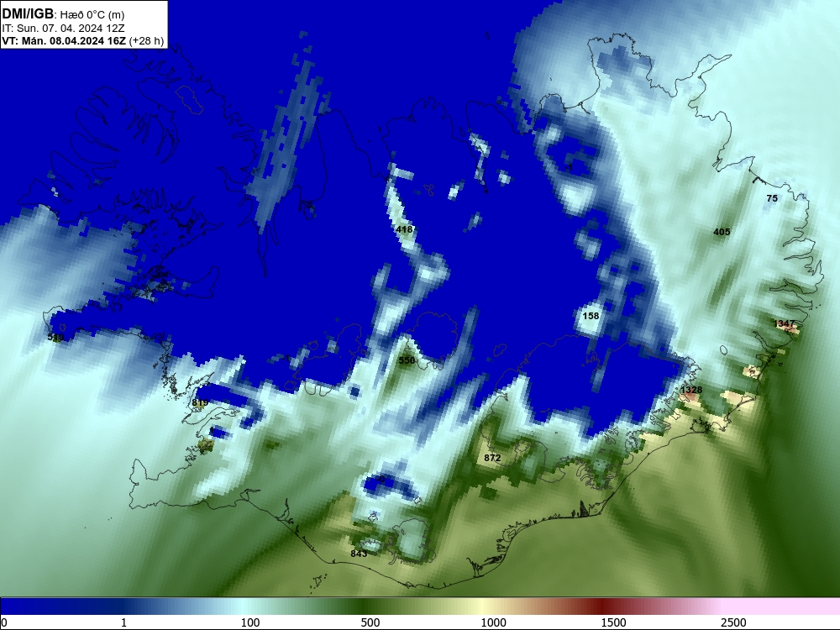The height and width of the screenshot is (630, 840).
Task: Click the 1000 tick on the color scale
Action: click(x=493, y=622)
